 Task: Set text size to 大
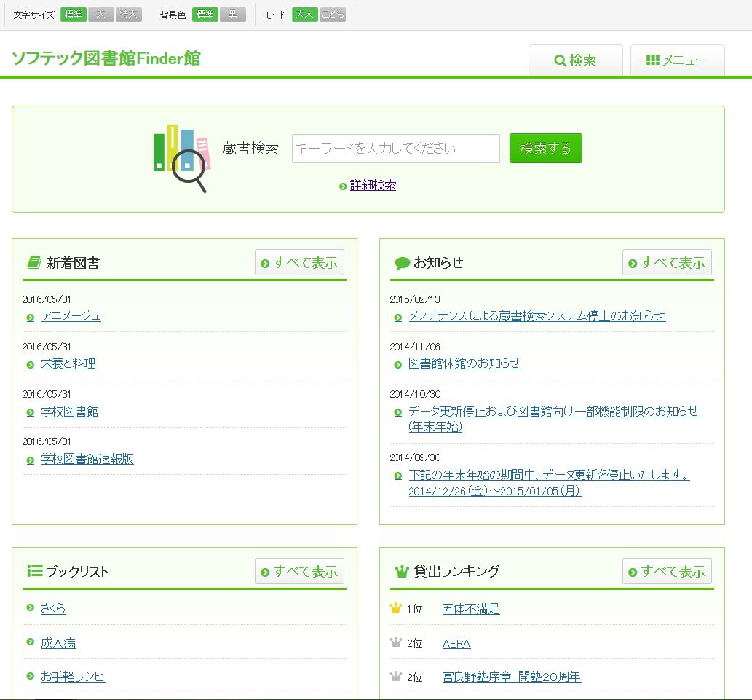(101, 15)
